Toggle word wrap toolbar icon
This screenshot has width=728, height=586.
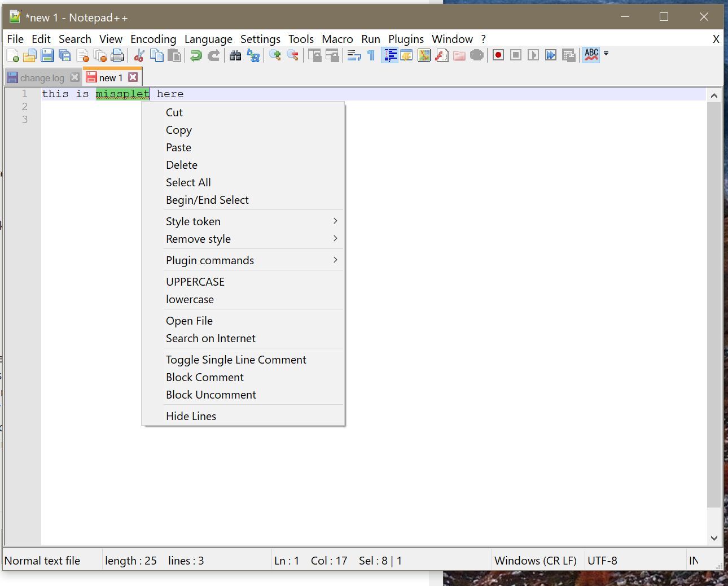click(354, 55)
